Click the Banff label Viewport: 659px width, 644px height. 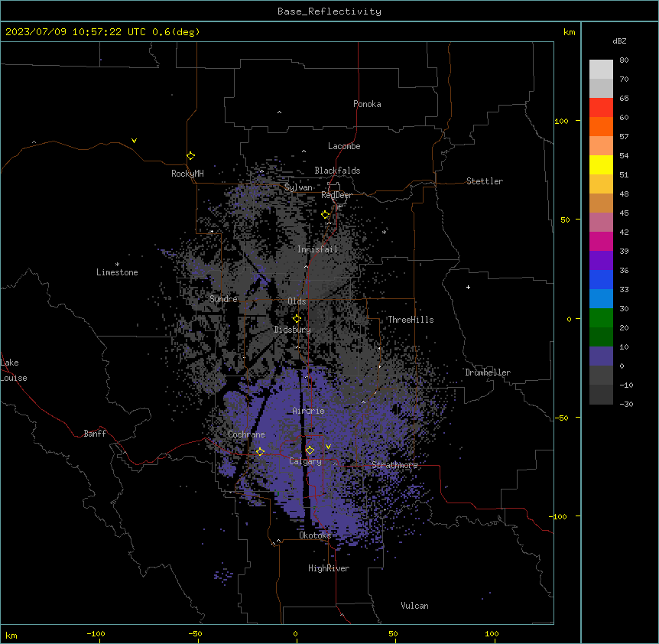(x=95, y=434)
